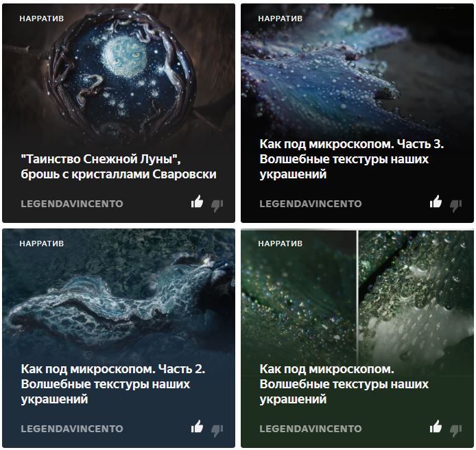
Task: Like the "Как под микроскопом. Часть 3" card
Action: pyautogui.click(x=436, y=202)
